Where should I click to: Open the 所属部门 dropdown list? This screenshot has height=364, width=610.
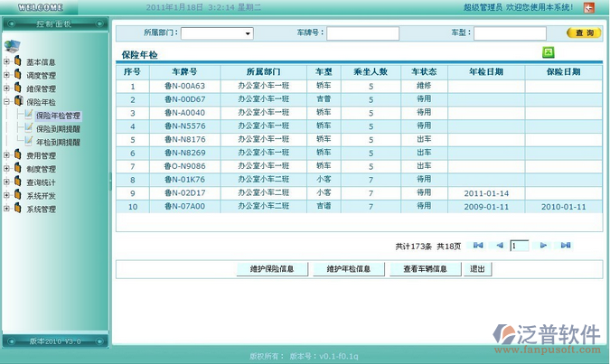click(x=249, y=33)
